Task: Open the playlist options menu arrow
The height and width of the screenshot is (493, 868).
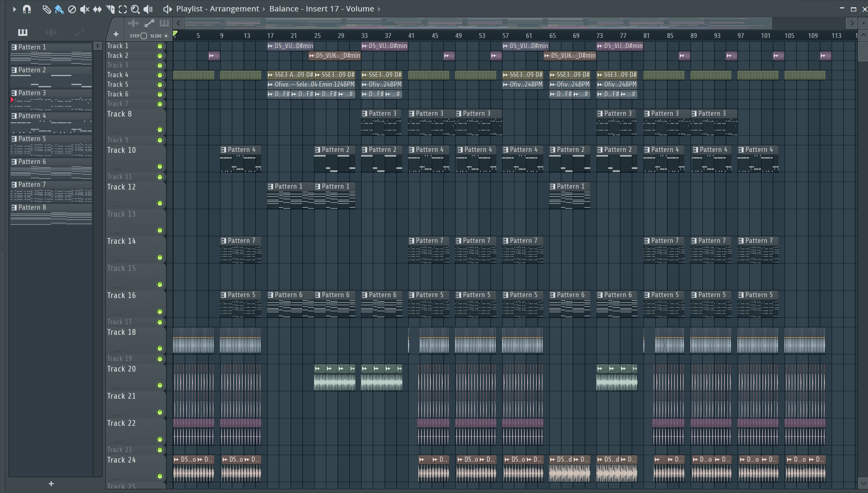Action: (x=14, y=9)
